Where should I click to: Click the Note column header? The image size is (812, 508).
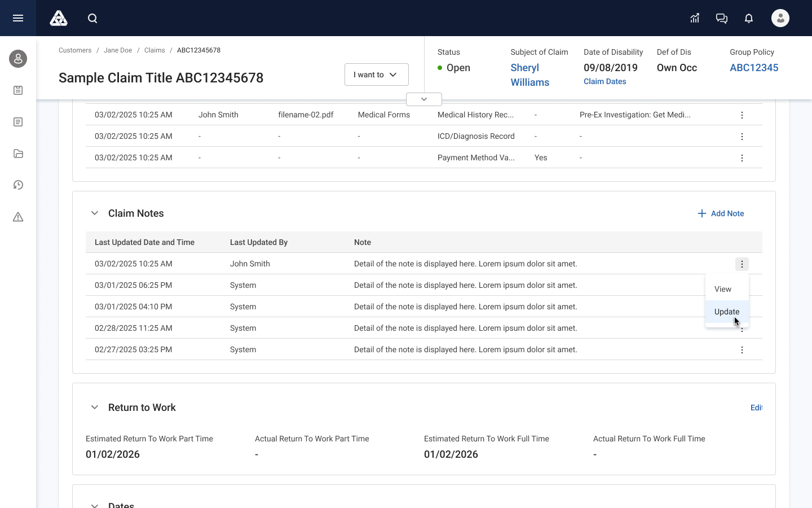coord(363,242)
